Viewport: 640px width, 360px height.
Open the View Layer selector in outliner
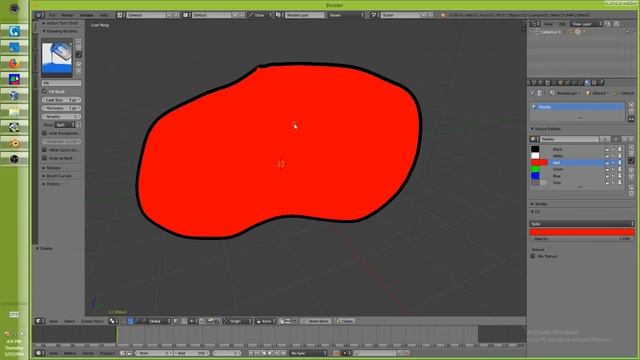pos(587,24)
